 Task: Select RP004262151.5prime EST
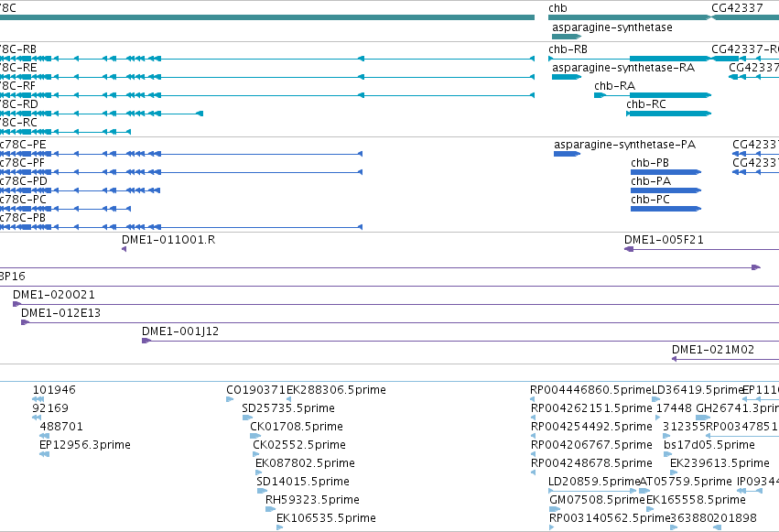(x=534, y=418)
